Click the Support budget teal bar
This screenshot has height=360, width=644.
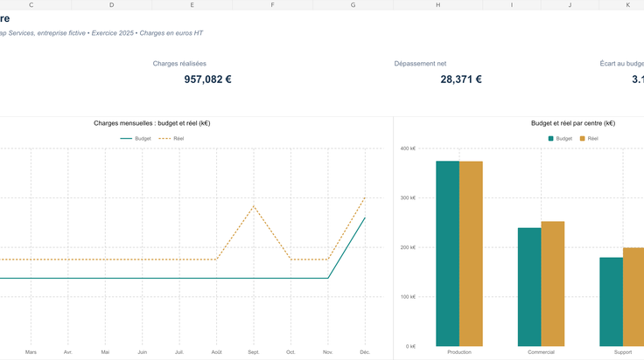click(611, 302)
